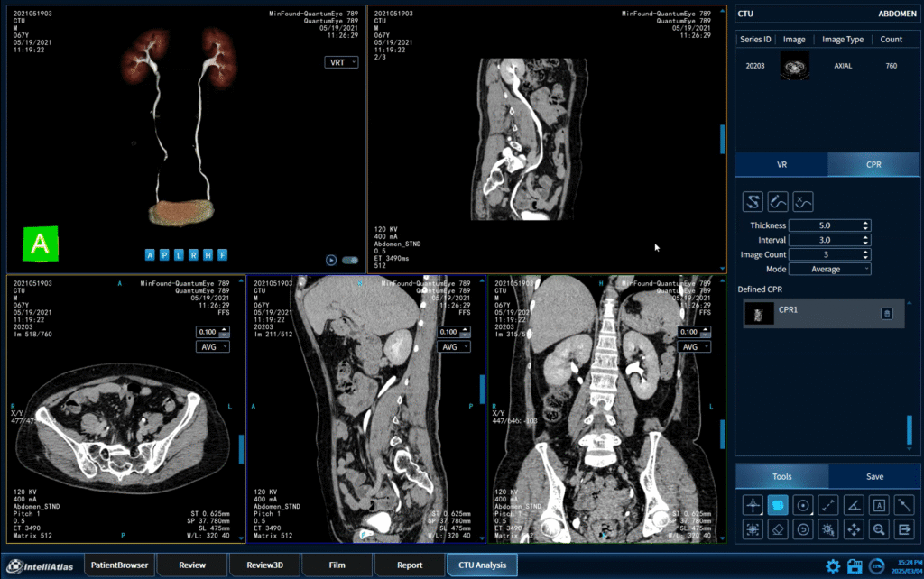Open the Film tab
The width and height of the screenshot is (924, 579).
[x=337, y=565]
